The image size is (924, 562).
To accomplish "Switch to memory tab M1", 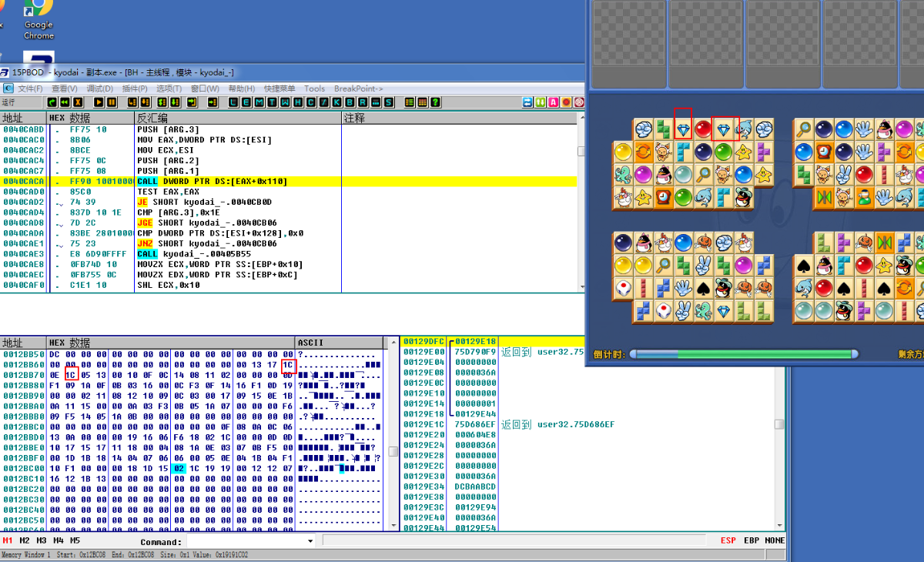I will click(x=8, y=540).
